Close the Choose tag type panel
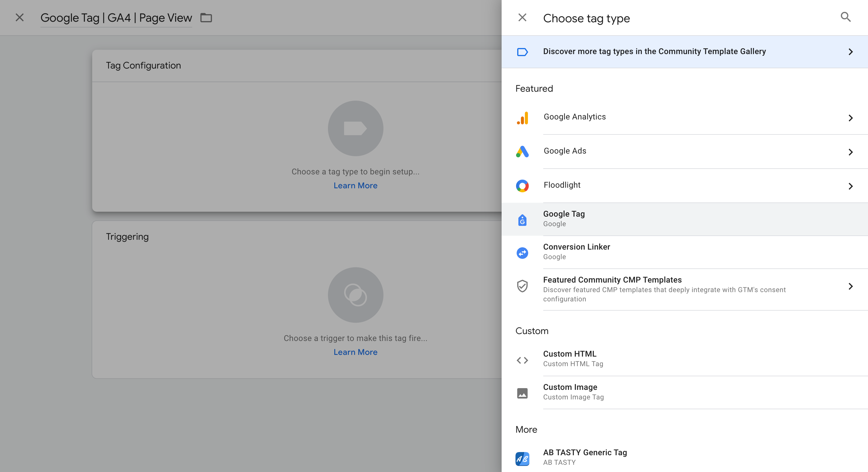868x472 pixels. click(522, 18)
